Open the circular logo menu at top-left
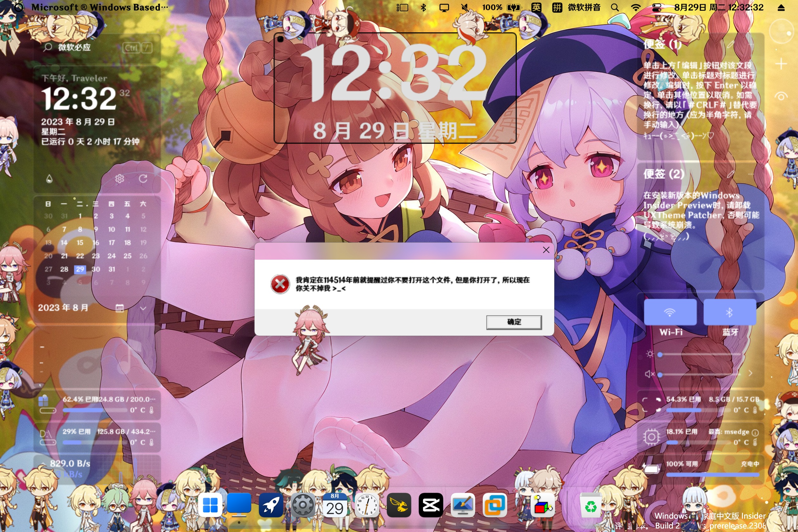Image resolution: width=798 pixels, height=532 pixels. (19, 8)
